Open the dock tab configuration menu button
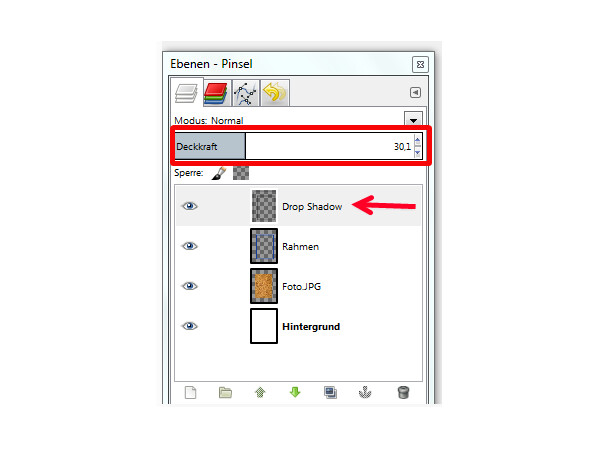This screenshot has width=598, height=449. (415, 92)
